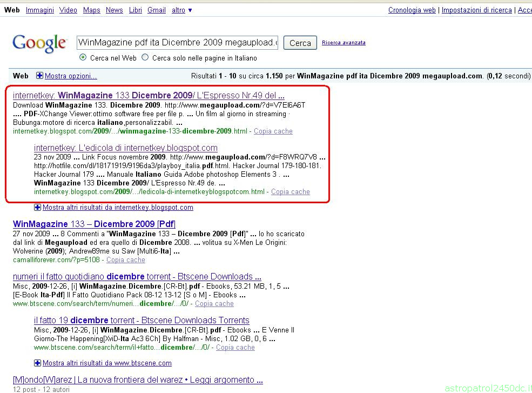Click the results heading label Web
The image size is (532, 393).
[x=21, y=76]
